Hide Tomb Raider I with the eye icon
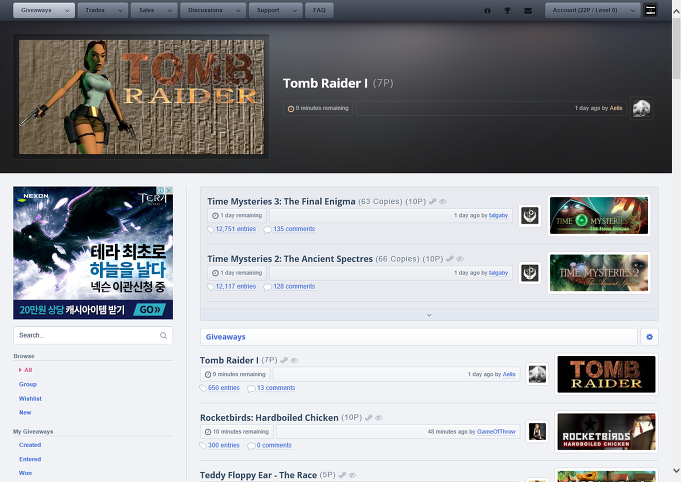Screen dimensions: 681x482 [294, 360]
